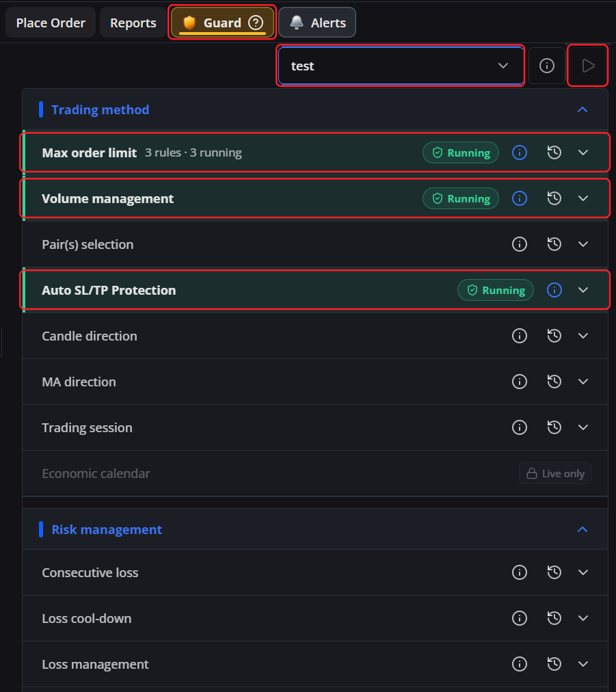Screen dimensions: 616x692
Task: Click the orange Guard shield icon
Action: point(189,23)
